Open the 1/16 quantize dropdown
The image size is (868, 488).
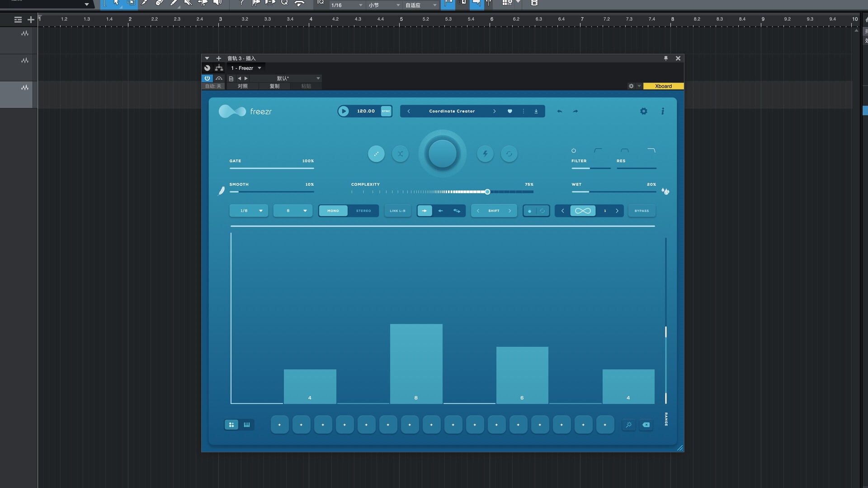click(x=347, y=5)
